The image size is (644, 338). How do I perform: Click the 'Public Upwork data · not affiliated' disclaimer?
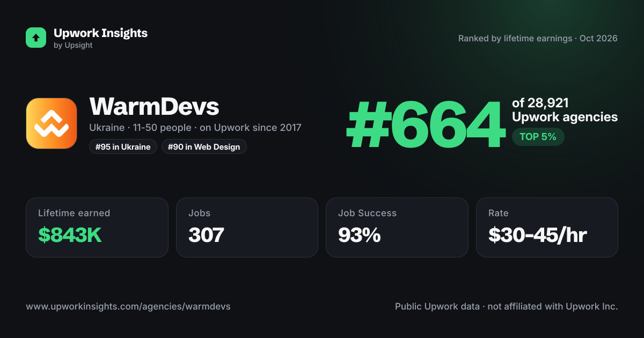tap(507, 307)
